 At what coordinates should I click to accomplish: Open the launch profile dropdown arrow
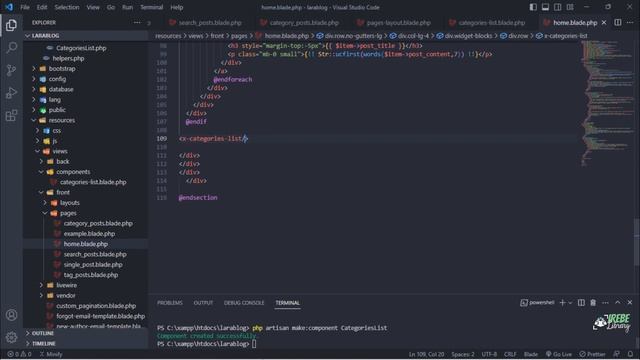(570, 302)
